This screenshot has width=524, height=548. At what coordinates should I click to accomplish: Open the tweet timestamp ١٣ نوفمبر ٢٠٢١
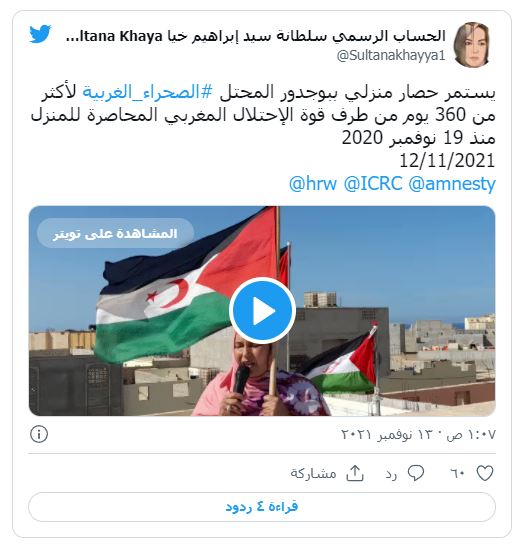[418, 434]
